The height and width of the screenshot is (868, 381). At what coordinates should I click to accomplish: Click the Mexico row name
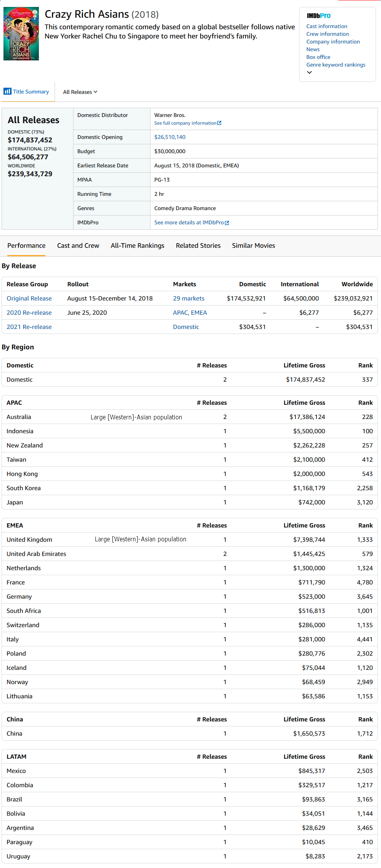(x=16, y=771)
